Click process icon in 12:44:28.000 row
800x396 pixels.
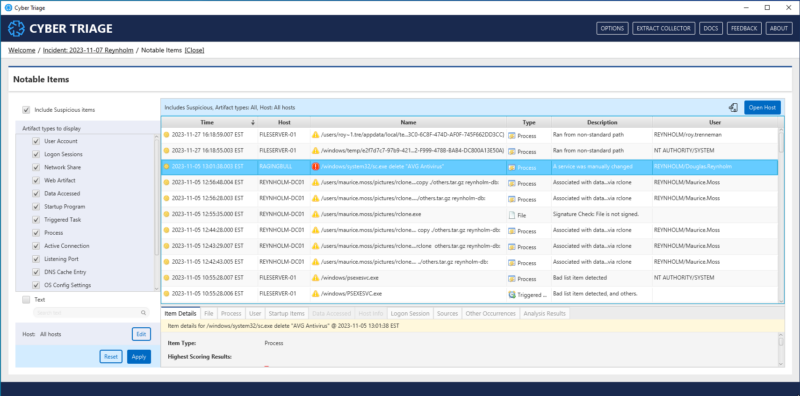(x=511, y=231)
